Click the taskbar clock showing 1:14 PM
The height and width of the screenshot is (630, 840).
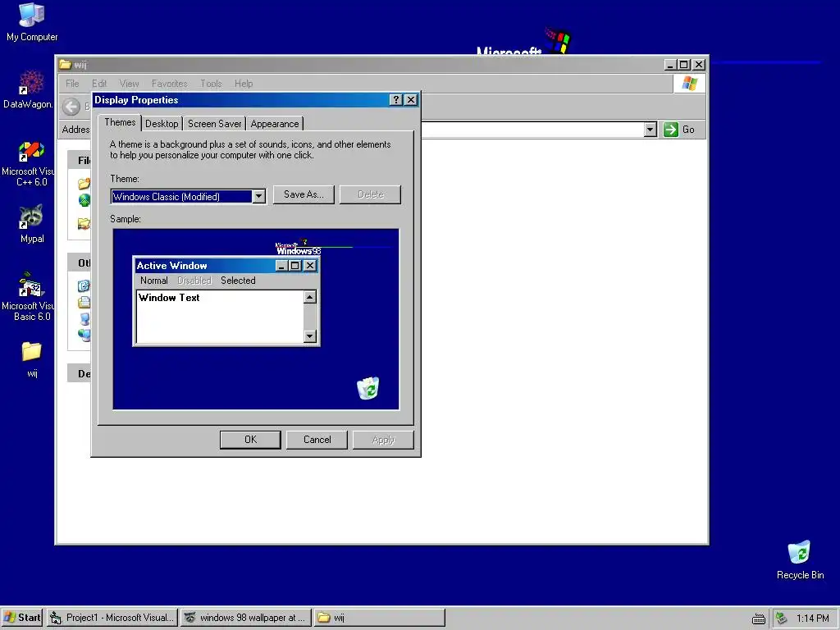[812, 619]
